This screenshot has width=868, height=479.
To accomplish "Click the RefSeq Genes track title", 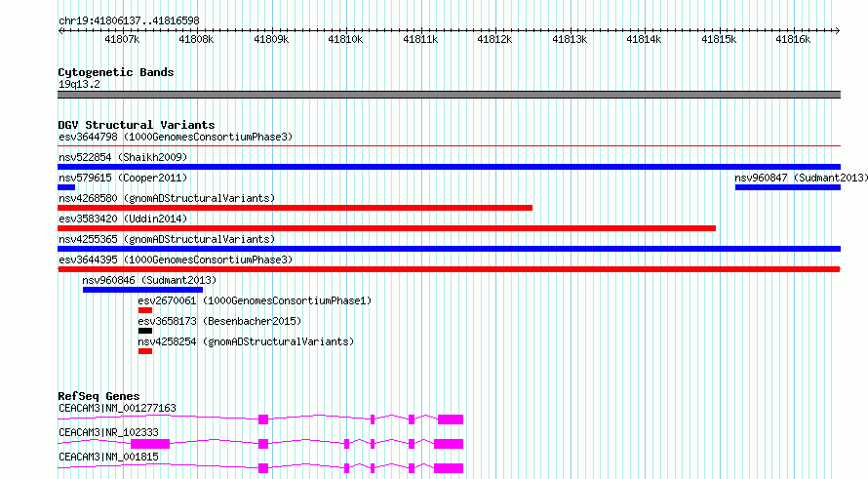I will pos(99,396).
